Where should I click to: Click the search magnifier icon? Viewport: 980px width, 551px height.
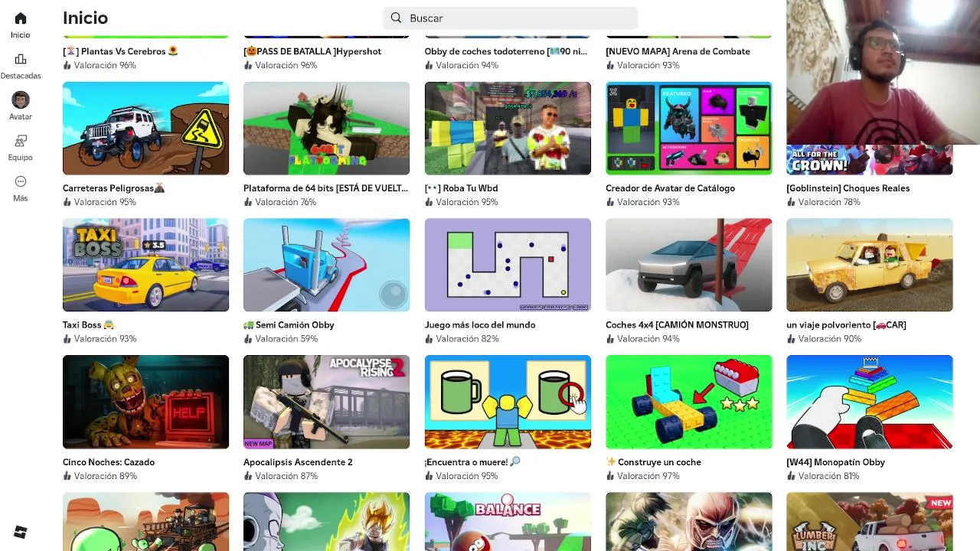coord(396,18)
